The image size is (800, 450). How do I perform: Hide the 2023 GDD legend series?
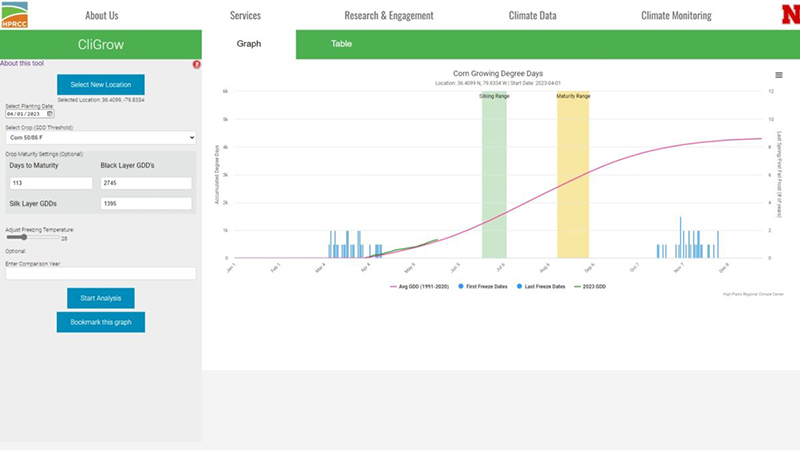tap(590, 286)
